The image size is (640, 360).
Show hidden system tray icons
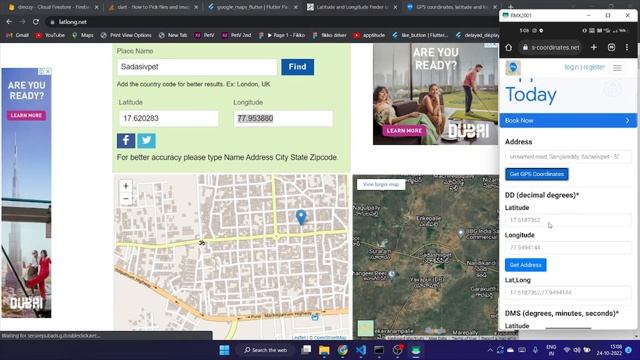click(490, 350)
